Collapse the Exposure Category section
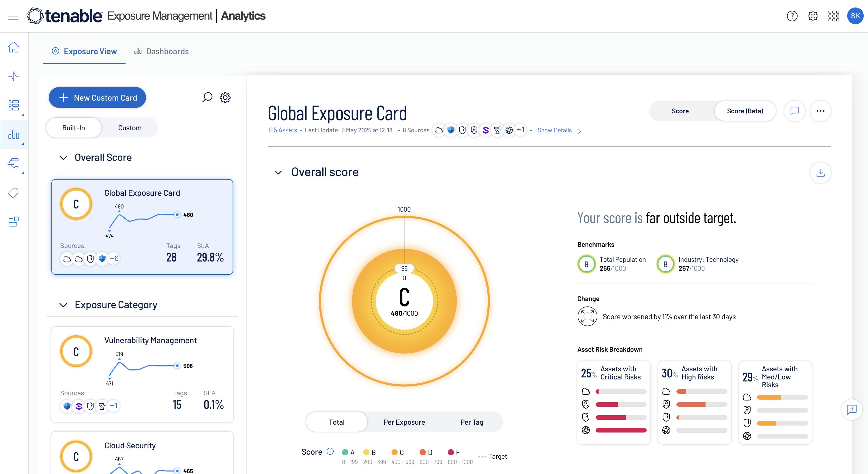This screenshot has height=474, width=868. (x=63, y=305)
